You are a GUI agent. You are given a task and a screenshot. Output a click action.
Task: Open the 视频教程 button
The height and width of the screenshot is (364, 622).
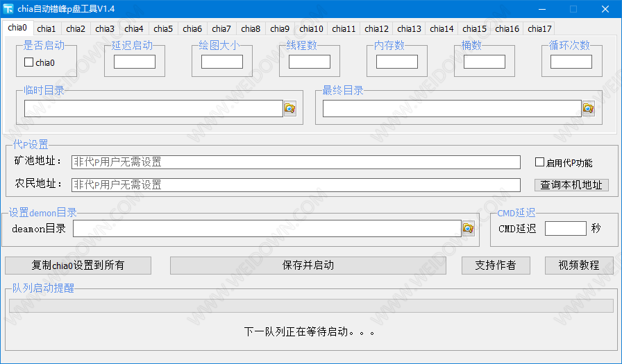(579, 266)
